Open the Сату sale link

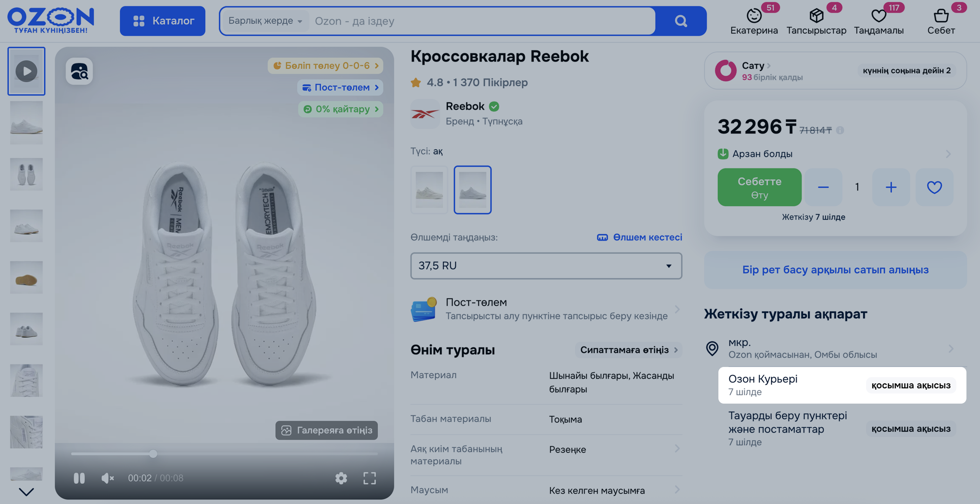pos(756,65)
